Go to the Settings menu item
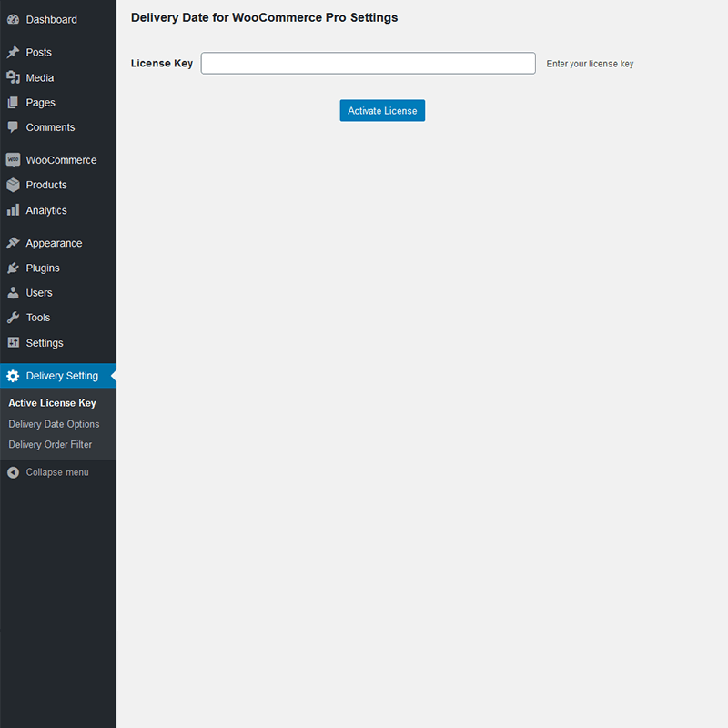Image resolution: width=728 pixels, height=728 pixels. [x=44, y=343]
